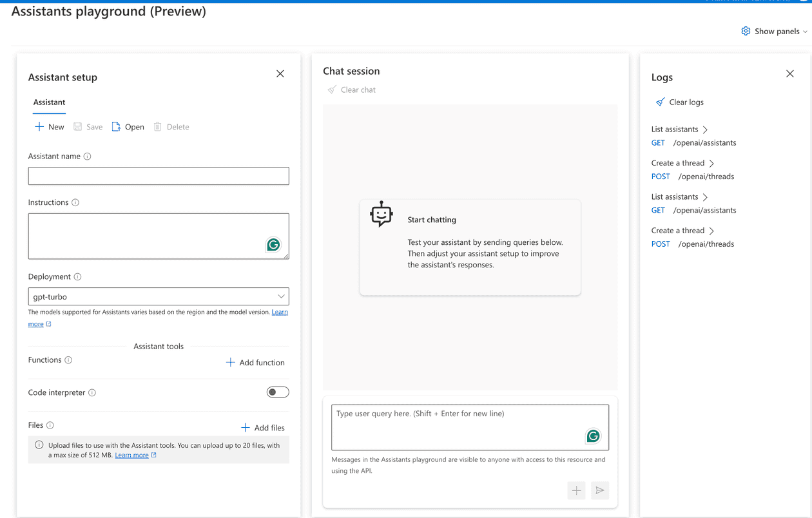
Task: Clear the logs panel
Action: pyautogui.click(x=677, y=102)
